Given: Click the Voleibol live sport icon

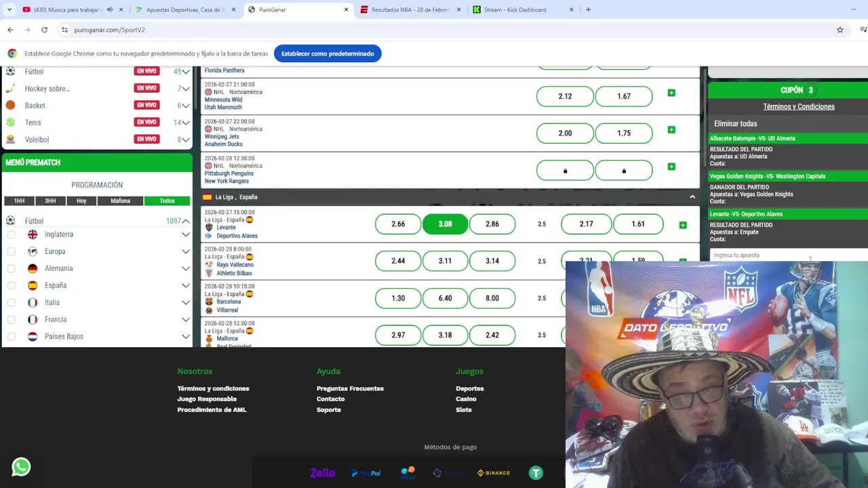Looking at the screenshot, I should tap(10, 139).
